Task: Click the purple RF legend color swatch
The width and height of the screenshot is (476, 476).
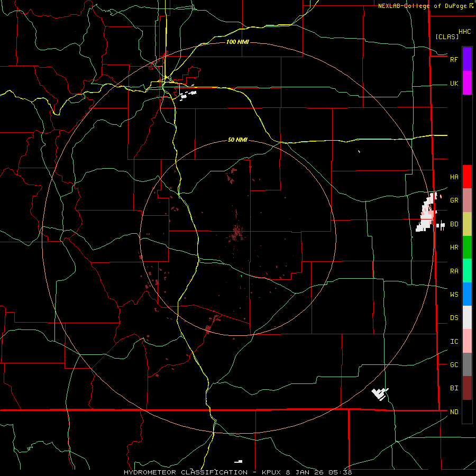Action: click(467, 59)
